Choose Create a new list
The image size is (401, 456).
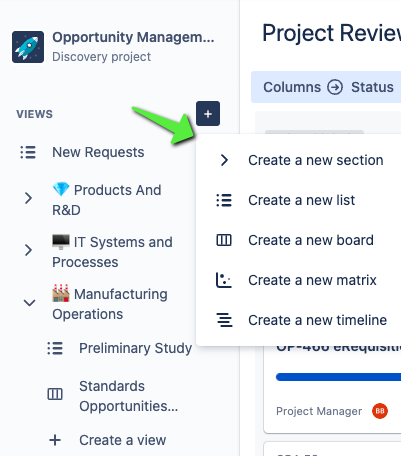(x=299, y=200)
